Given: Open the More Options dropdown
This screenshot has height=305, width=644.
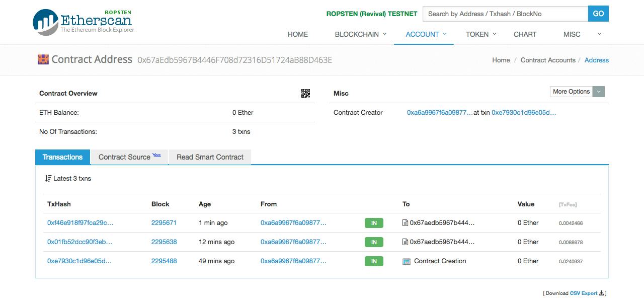Looking at the screenshot, I should tap(577, 92).
